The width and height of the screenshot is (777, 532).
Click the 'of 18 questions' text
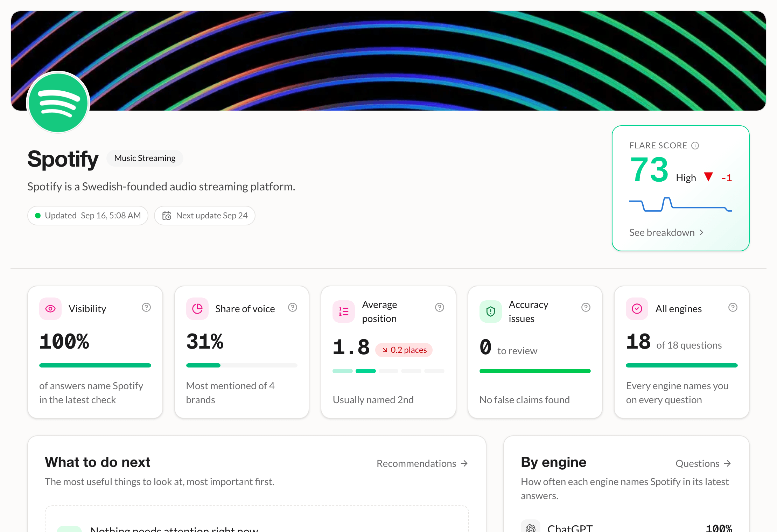point(689,345)
